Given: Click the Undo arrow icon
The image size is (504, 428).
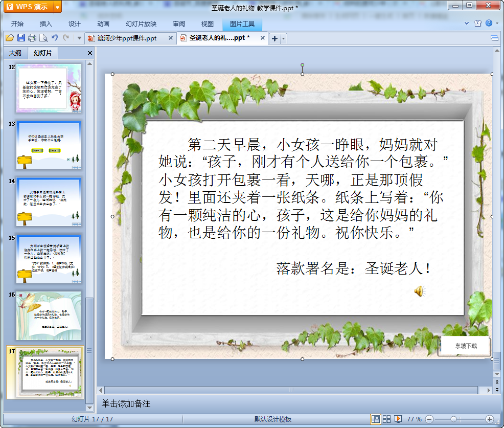Looking at the screenshot, I should (55, 38).
